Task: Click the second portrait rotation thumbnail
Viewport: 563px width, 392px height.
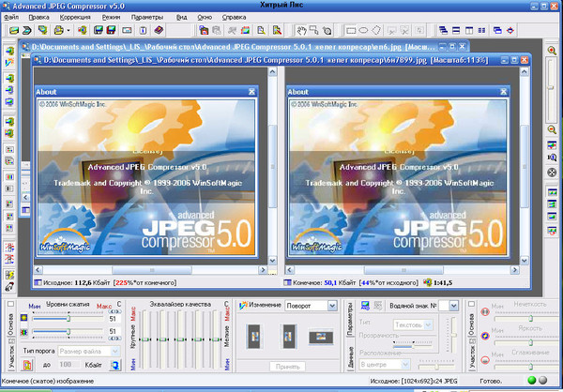Action: [x=289, y=336]
